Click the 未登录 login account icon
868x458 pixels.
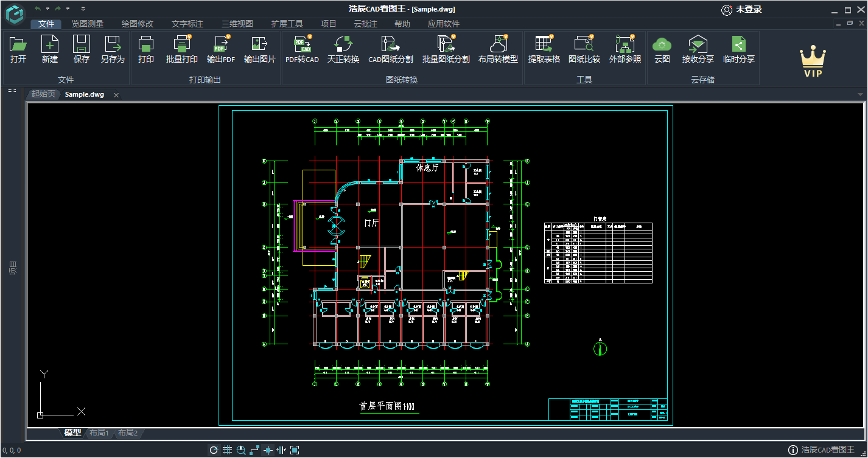coord(727,10)
